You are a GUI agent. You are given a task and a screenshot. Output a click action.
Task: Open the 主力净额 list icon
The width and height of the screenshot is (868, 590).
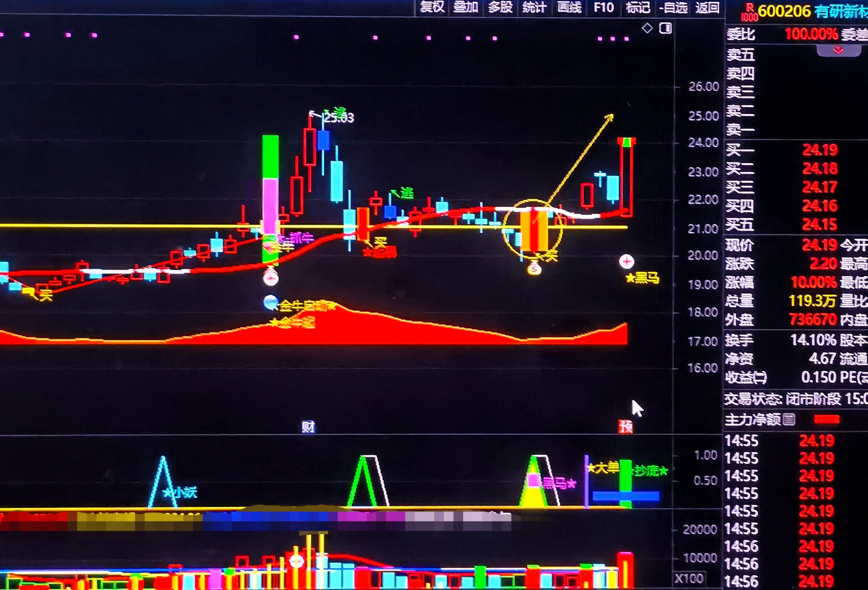click(x=789, y=420)
